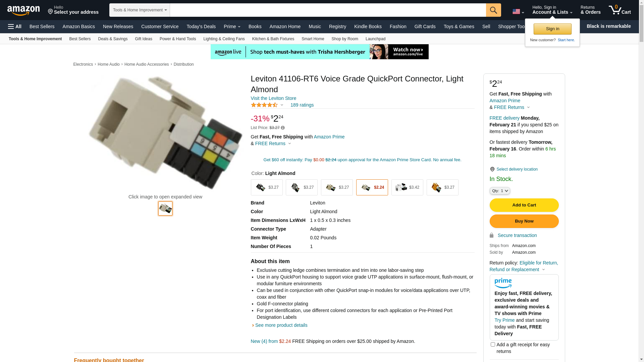Image resolution: width=644 pixels, height=362 pixels.
Task: Expand the FREE Returns chevron under the price
Action: pos(290,144)
